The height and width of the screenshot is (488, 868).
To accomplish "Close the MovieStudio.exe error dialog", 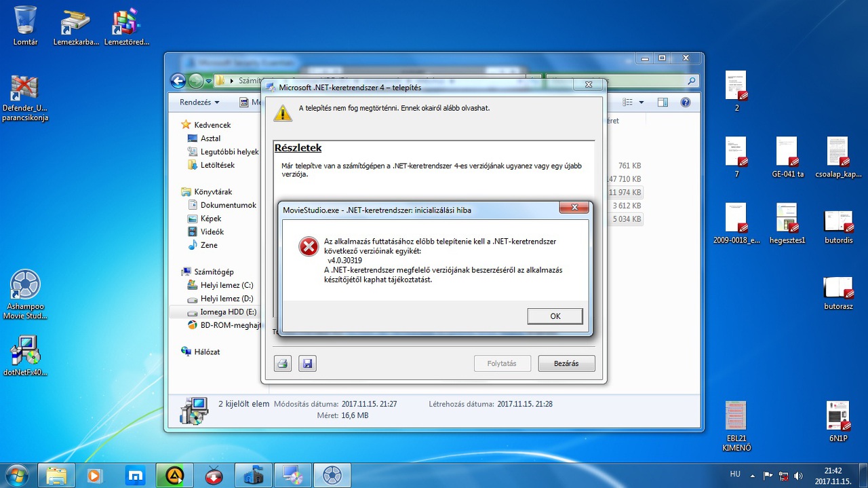I will click(574, 208).
